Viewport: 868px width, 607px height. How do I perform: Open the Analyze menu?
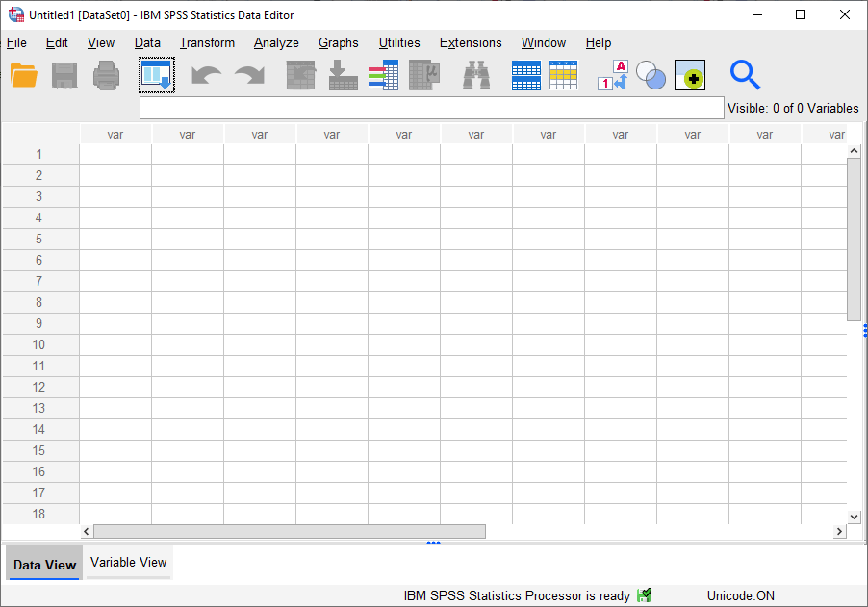276,42
